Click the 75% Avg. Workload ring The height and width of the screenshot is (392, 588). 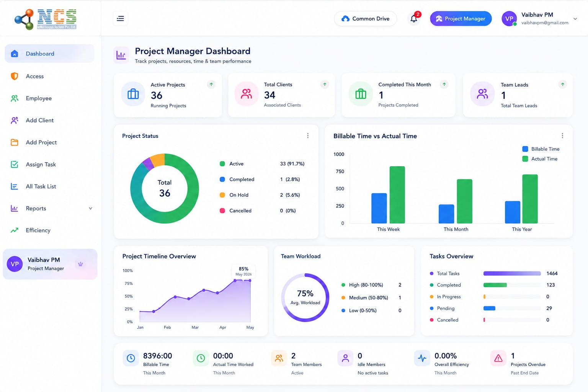(x=305, y=297)
